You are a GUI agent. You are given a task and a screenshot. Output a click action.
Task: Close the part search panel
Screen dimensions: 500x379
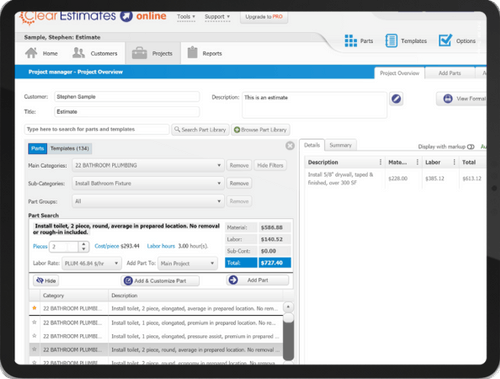290,146
